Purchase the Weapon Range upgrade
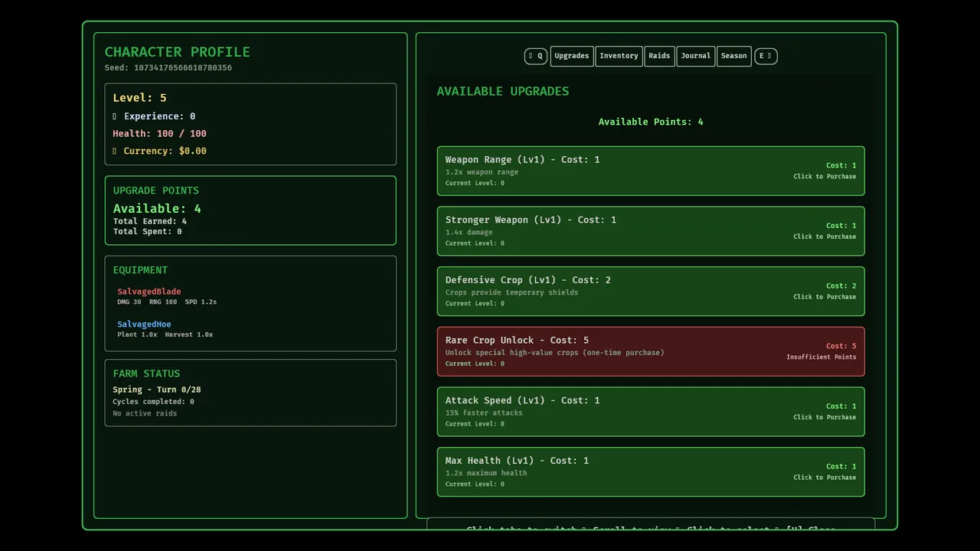The width and height of the screenshot is (980, 551). pyautogui.click(x=651, y=171)
